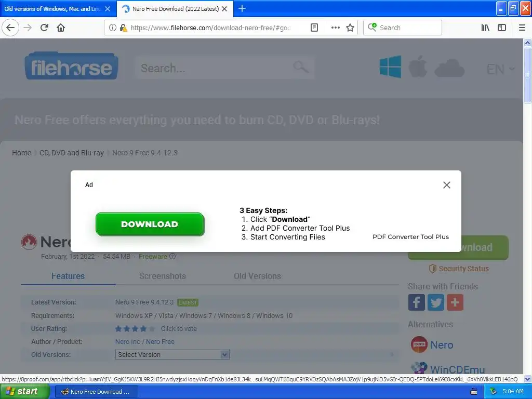
Task: Open the Library icon in toolbar
Action: [485, 28]
